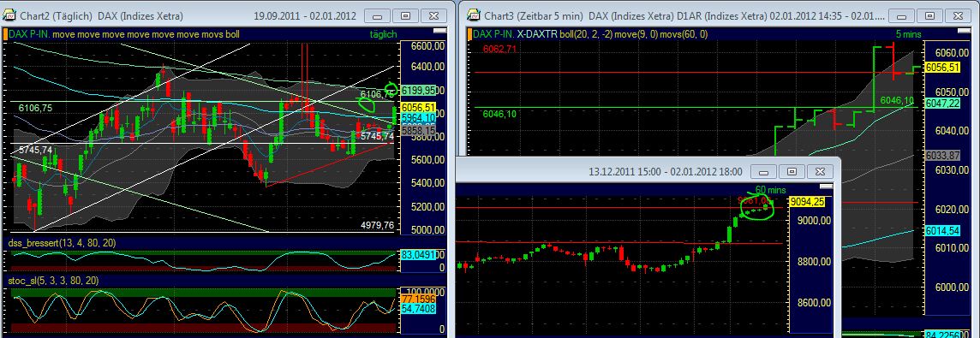The image size is (980, 338).
Task: Click the date range 19.09.2011 - 02.01.2012
Action: coord(304,15)
